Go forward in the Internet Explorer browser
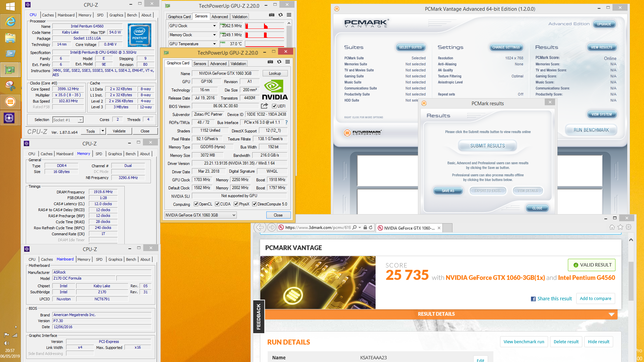This screenshot has height=362, width=644. [272, 228]
